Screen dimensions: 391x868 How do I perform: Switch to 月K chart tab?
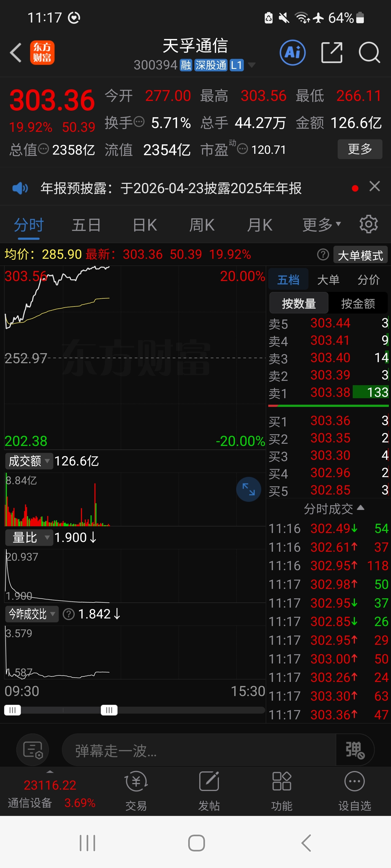[x=259, y=225]
